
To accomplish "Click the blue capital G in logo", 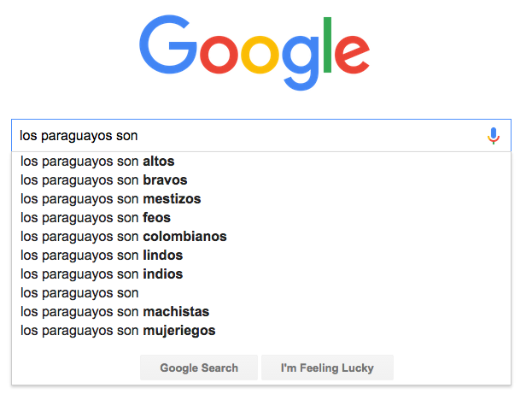I will (168, 44).
